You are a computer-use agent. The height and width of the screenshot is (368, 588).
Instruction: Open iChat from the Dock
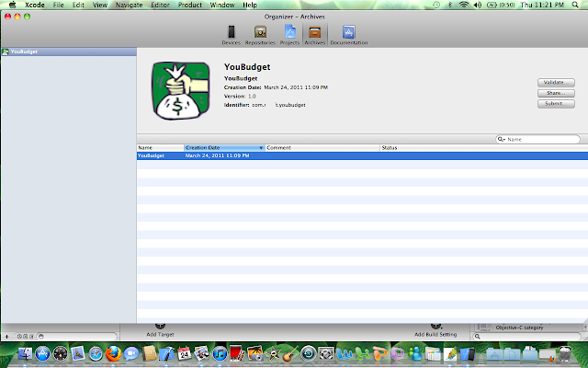coord(131,353)
